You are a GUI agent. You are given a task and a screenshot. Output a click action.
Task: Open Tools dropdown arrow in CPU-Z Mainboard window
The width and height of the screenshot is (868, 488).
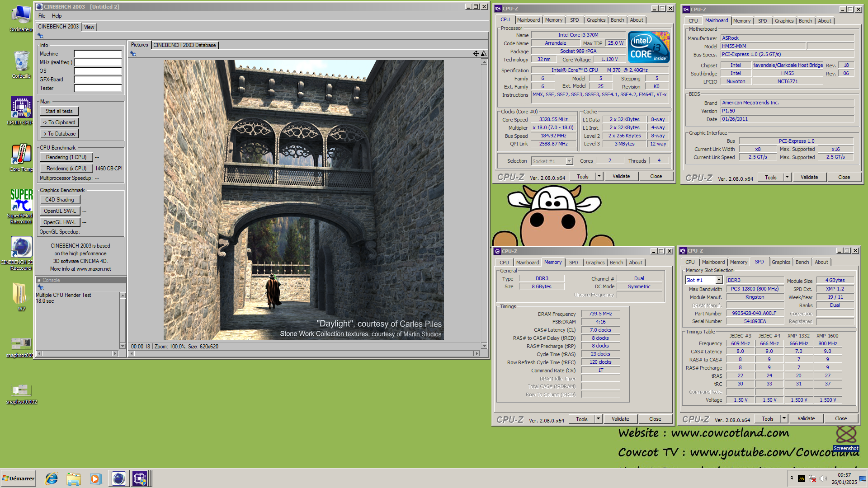pyautogui.click(x=787, y=177)
